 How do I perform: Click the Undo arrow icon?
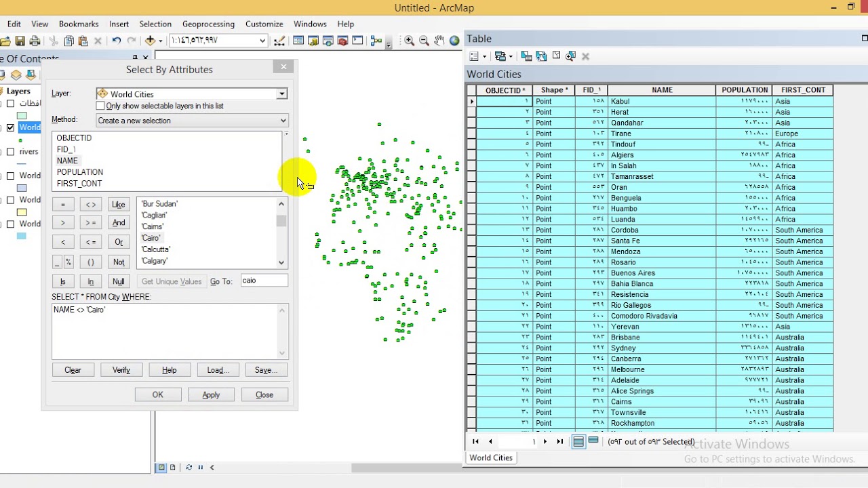pos(117,41)
